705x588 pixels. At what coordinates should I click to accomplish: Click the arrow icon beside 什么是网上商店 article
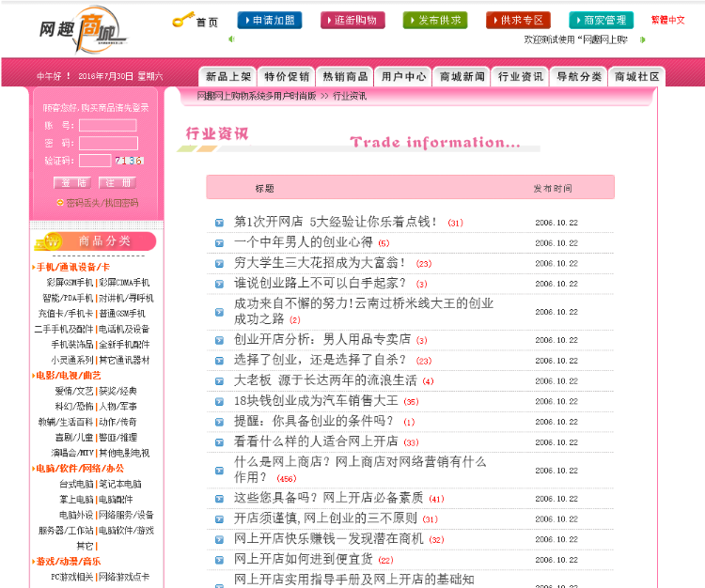[219, 471]
